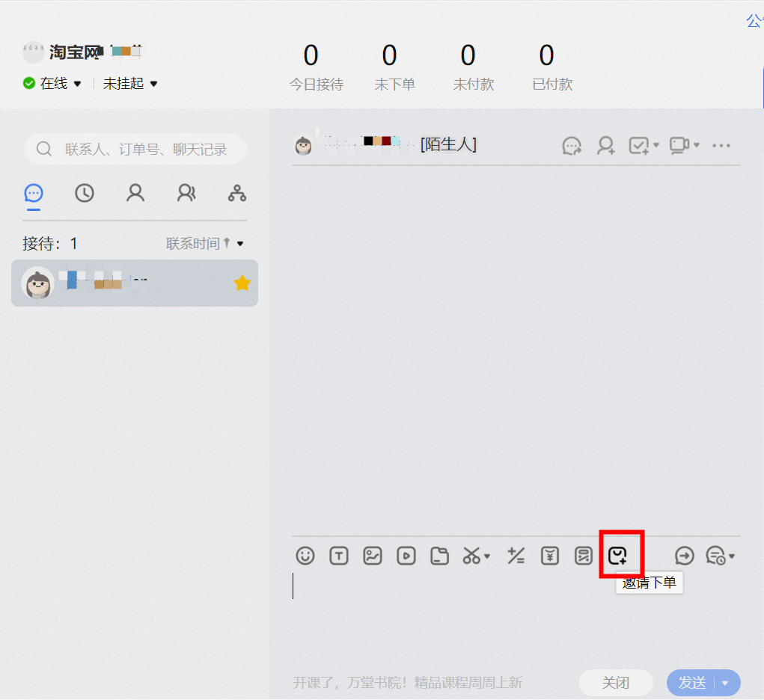Open the text font formatting tool

(339, 556)
